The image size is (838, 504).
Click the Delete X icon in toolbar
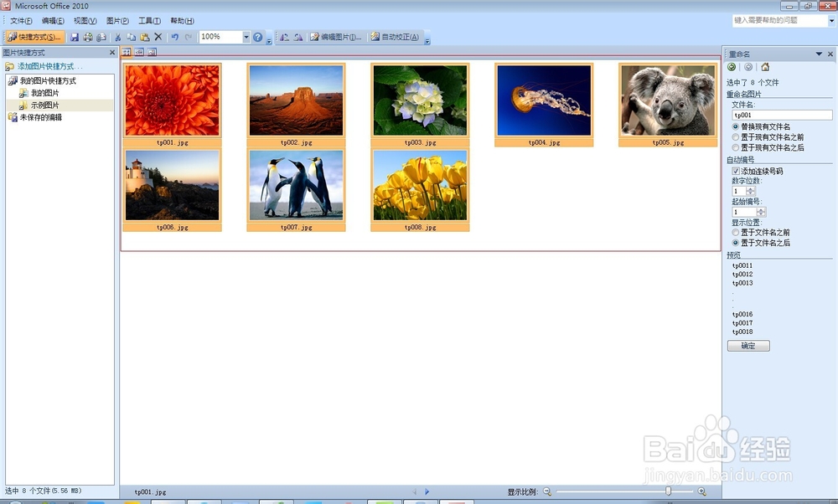tap(158, 37)
